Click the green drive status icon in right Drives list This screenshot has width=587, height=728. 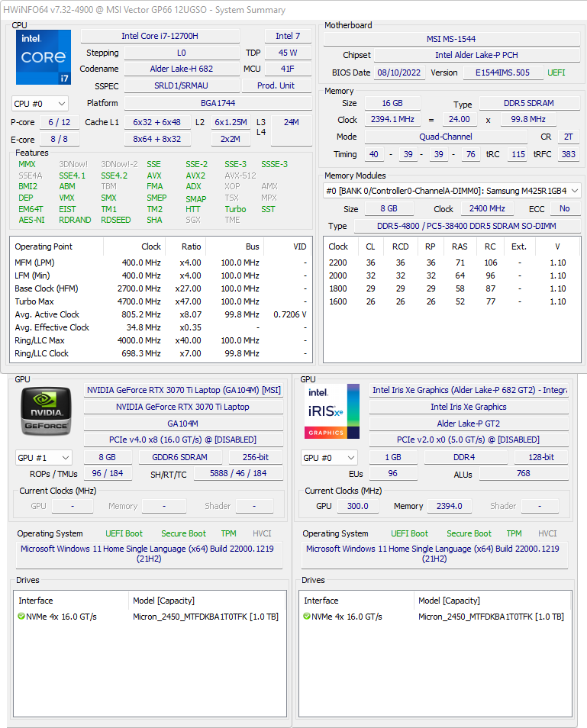pos(307,616)
